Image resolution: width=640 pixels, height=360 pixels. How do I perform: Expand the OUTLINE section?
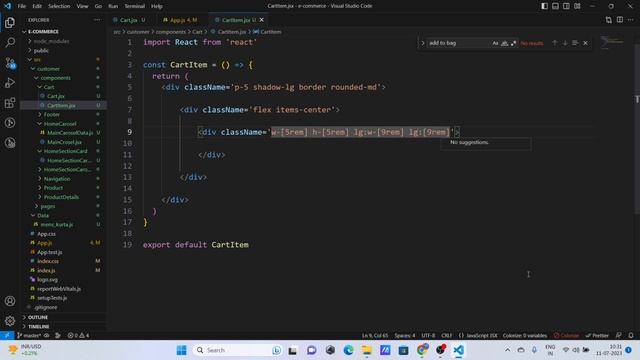(x=38, y=317)
